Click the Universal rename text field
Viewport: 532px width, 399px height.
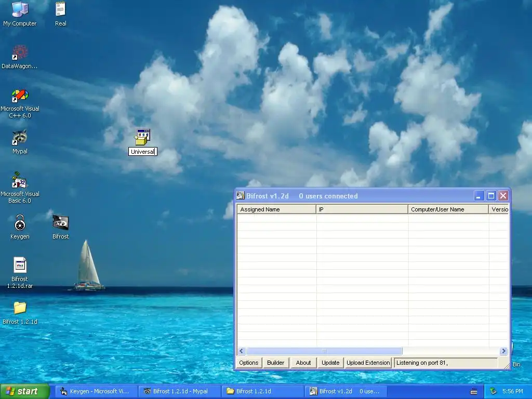[142, 152]
